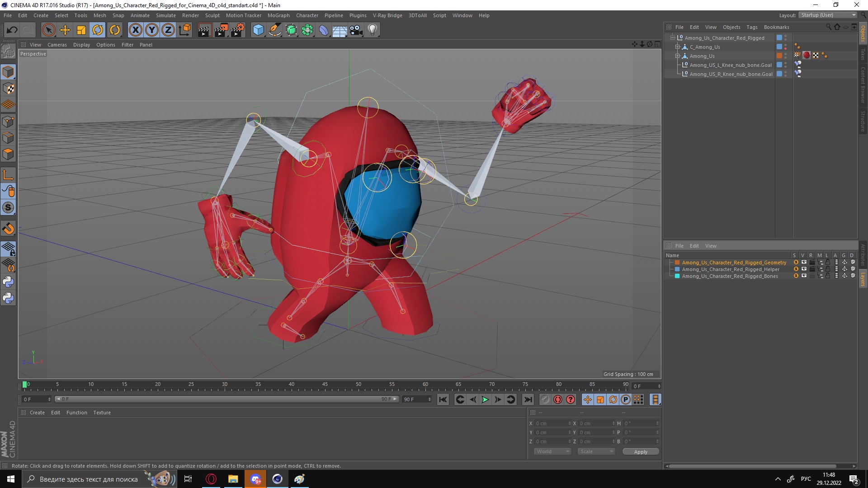Open the MoGraph menu

coord(278,15)
